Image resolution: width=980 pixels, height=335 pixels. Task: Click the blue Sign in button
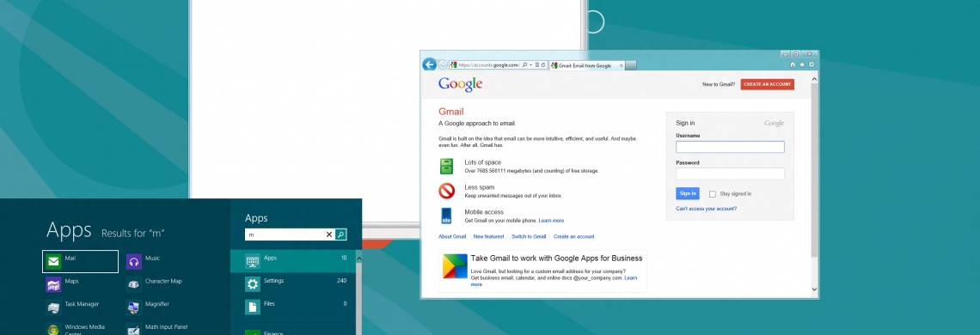(x=688, y=194)
